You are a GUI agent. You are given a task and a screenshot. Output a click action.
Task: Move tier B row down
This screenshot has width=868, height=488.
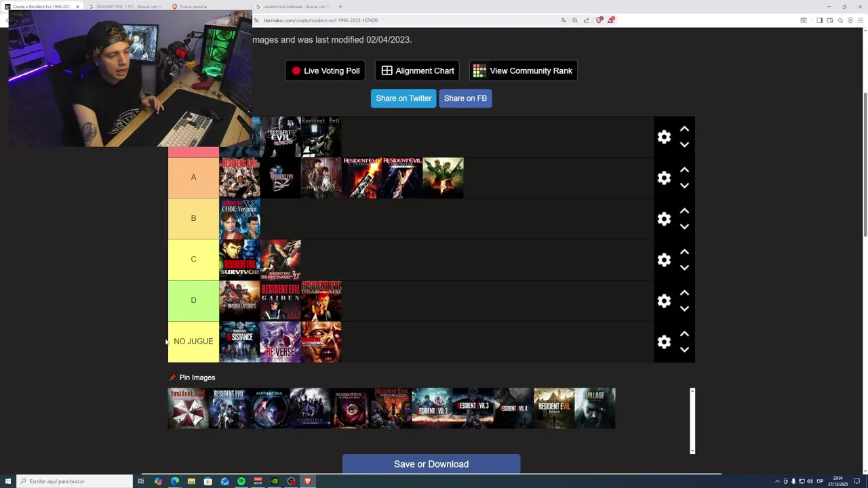(684, 226)
